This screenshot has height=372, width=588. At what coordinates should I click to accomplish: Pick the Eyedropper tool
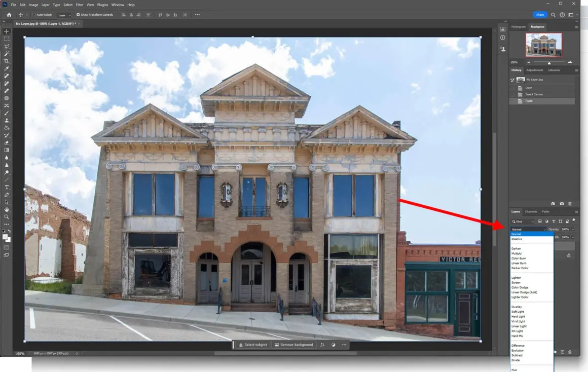tap(7, 68)
